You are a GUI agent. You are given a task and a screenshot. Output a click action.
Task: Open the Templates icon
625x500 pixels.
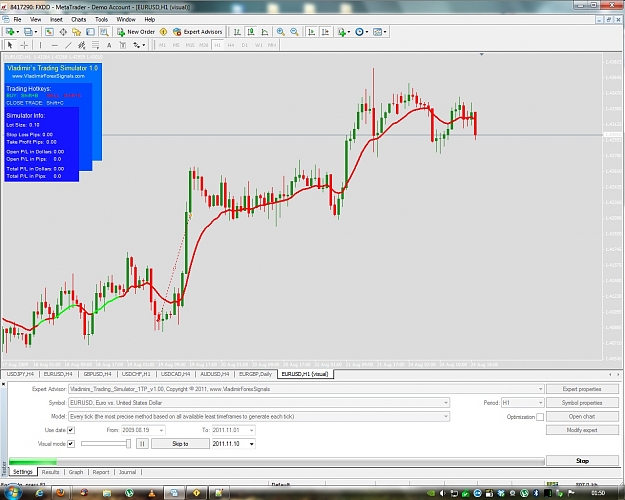click(x=377, y=32)
